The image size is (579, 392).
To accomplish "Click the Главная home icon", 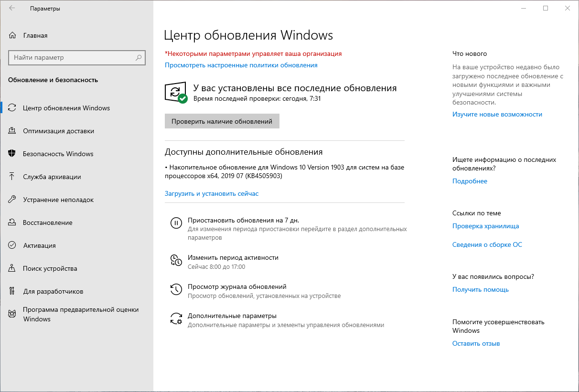I will pyautogui.click(x=13, y=35).
